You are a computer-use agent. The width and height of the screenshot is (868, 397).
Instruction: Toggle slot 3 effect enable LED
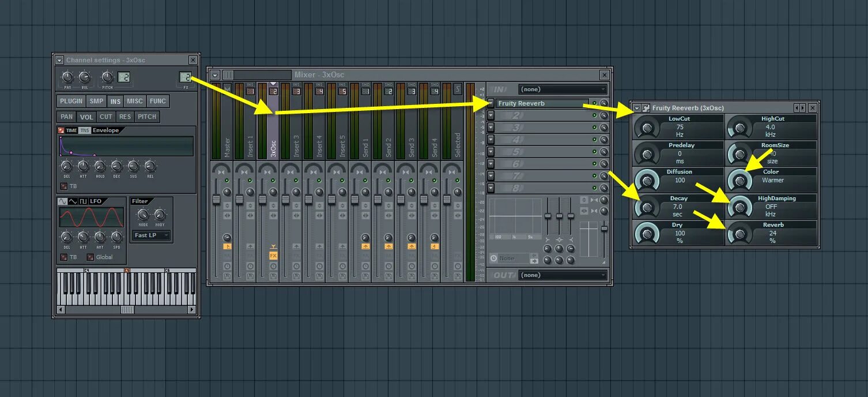[594, 128]
